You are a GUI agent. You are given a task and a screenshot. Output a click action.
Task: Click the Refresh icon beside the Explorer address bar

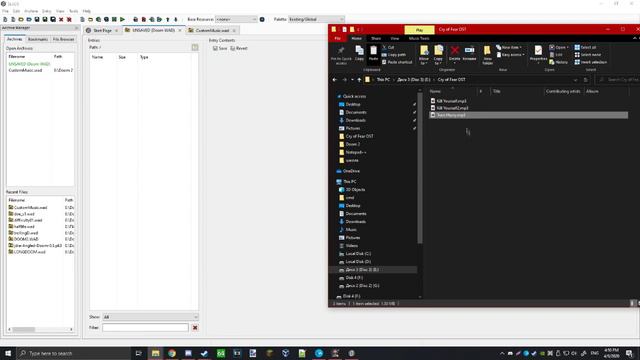586,80
